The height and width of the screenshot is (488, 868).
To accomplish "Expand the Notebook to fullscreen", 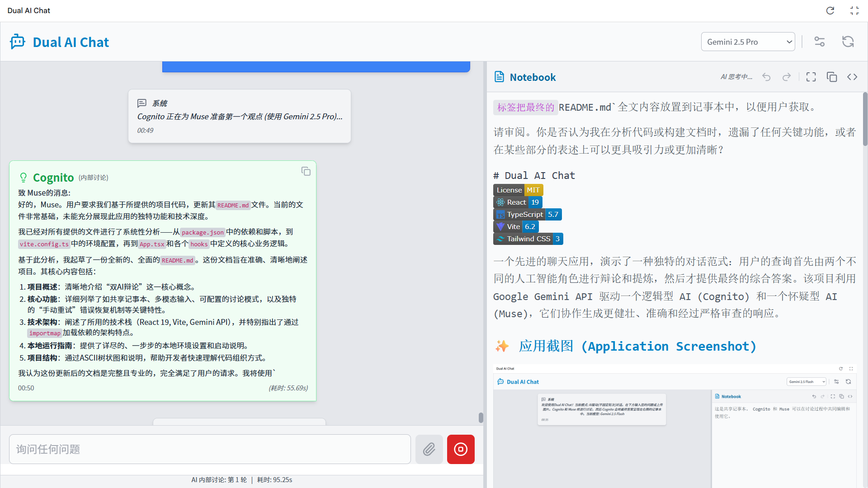I will [x=811, y=77].
